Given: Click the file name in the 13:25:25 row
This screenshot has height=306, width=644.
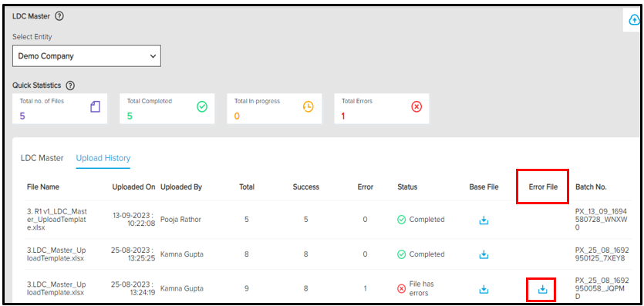Looking at the screenshot, I should [x=56, y=254].
